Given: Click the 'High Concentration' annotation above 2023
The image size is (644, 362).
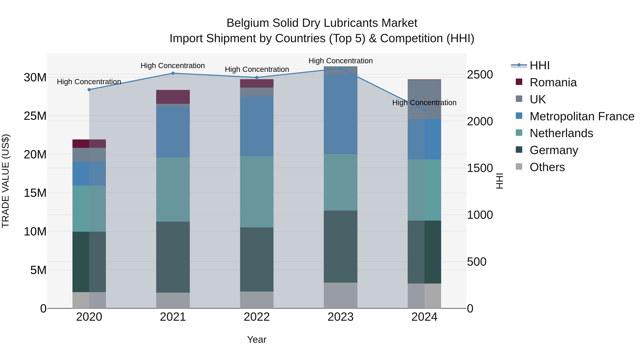Looking at the screenshot, I should tap(340, 61).
